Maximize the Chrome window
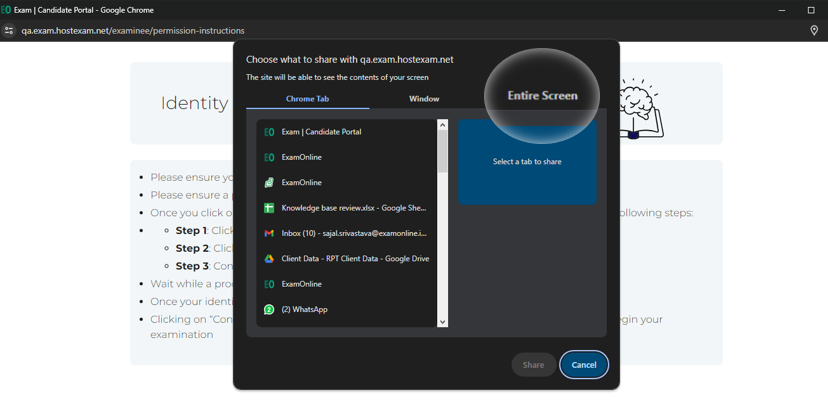Image resolution: width=828 pixels, height=406 pixels. tap(811, 10)
